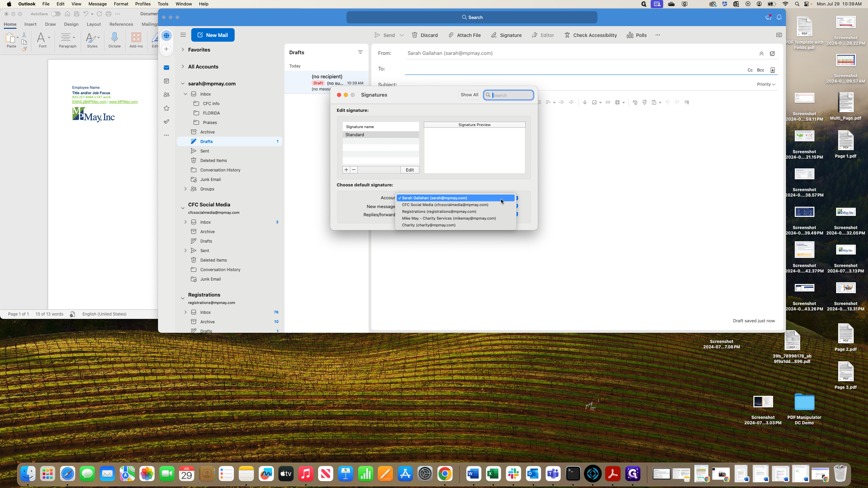
Task: Click the Discard trash icon
Action: coord(414,35)
